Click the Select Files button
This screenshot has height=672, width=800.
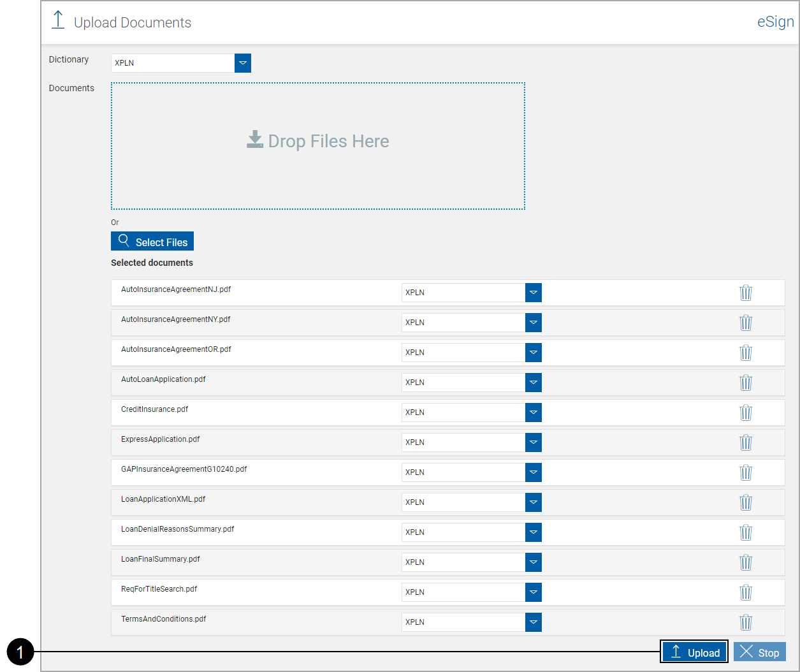pos(152,241)
